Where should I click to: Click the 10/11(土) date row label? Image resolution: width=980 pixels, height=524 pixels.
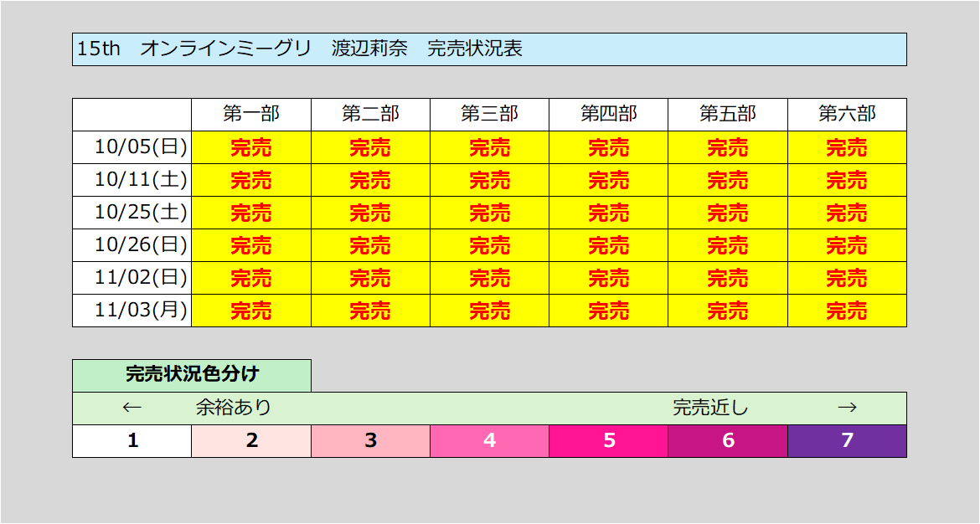click(x=132, y=180)
